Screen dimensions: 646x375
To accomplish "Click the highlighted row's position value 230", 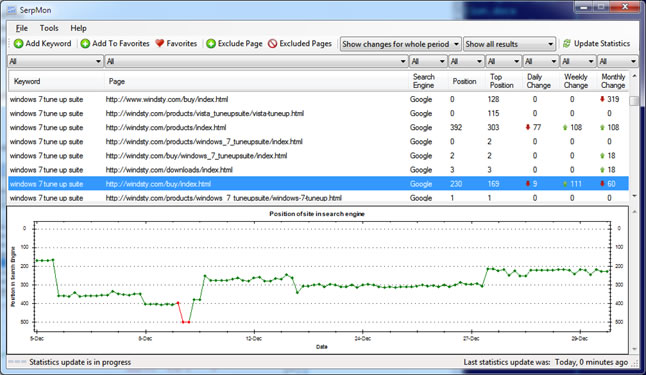I will click(456, 184).
